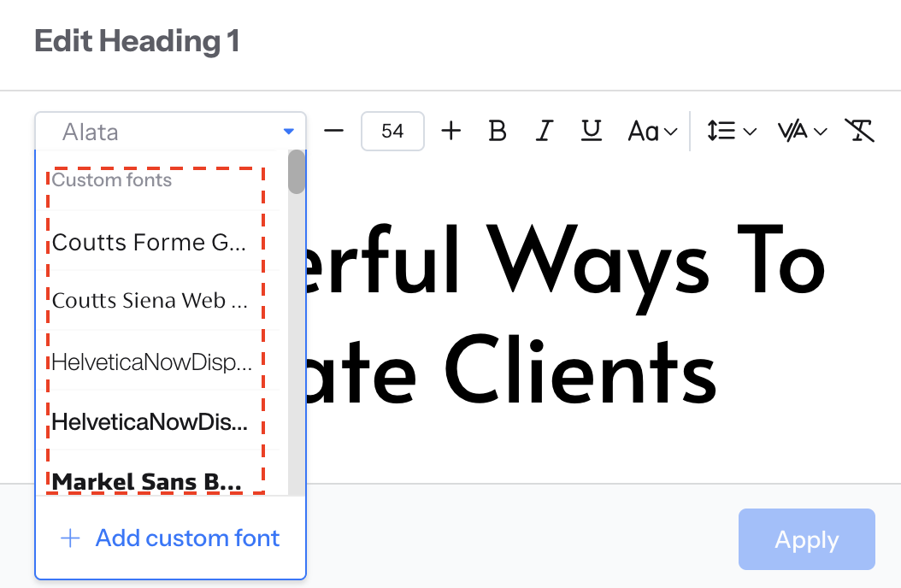Toggle underline formatting
The width and height of the screenshot is (901, 588).
[x=591, y=131]
